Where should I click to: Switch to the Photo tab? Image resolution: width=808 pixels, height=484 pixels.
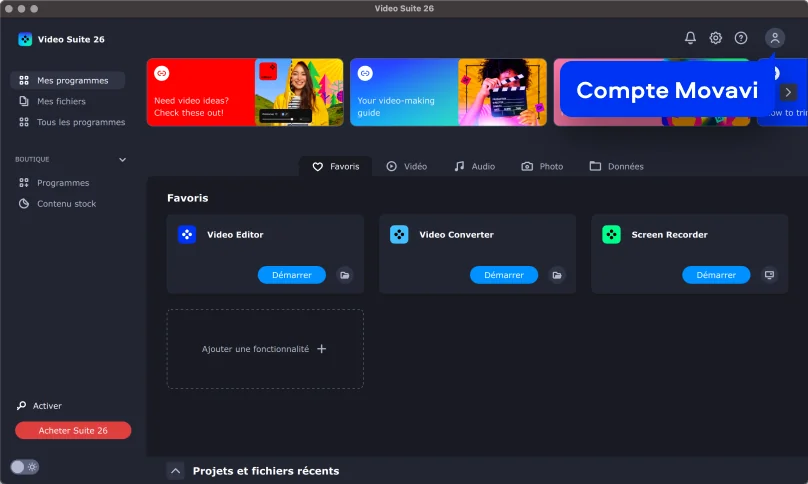[542, 166]
